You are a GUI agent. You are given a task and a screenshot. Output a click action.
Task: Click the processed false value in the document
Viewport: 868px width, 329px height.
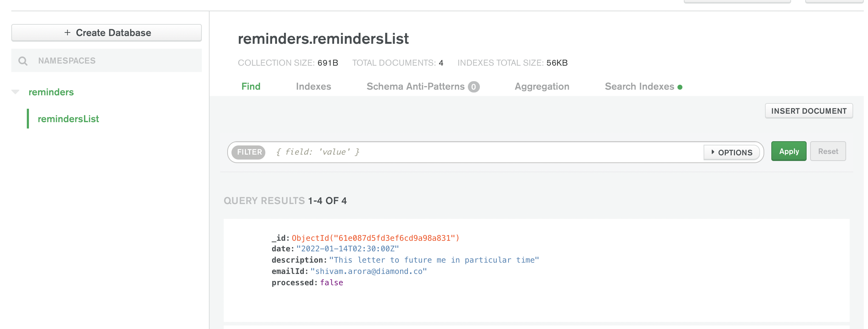coord(331,283)
